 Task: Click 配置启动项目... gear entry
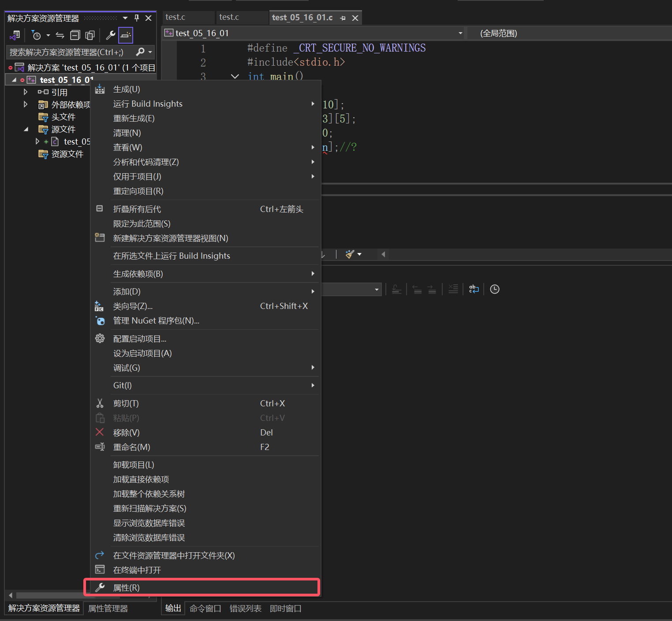click(x=205, y=339)
